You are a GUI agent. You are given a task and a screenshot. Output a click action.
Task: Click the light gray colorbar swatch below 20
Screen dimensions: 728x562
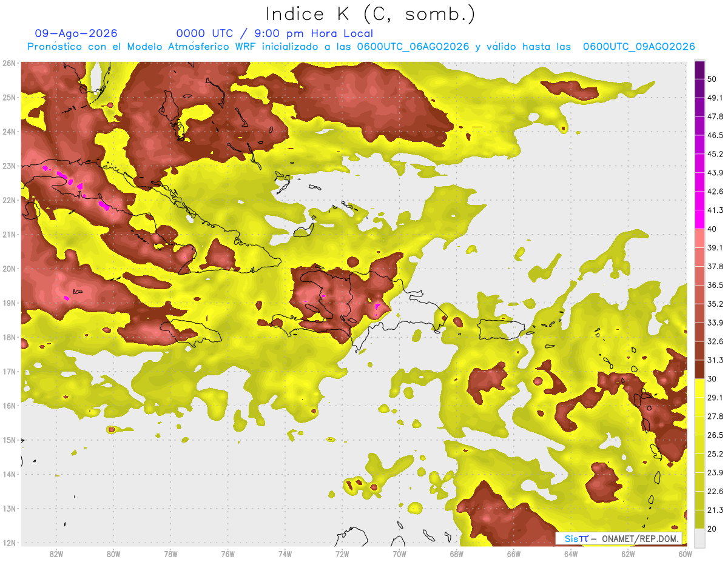[x=699, y=537]
